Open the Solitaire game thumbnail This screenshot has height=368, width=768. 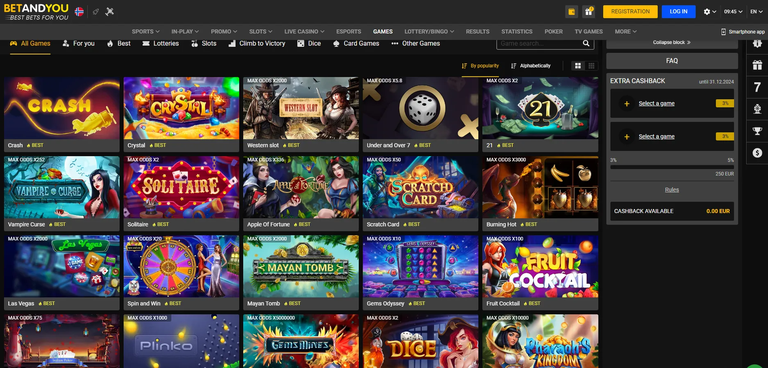tap(181, 187)
